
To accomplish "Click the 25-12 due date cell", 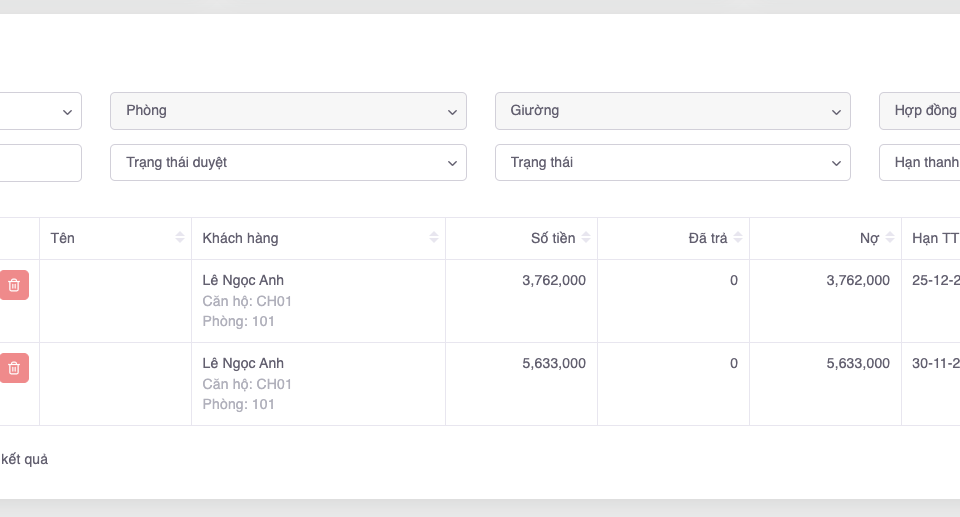I will tap(935, 280).
